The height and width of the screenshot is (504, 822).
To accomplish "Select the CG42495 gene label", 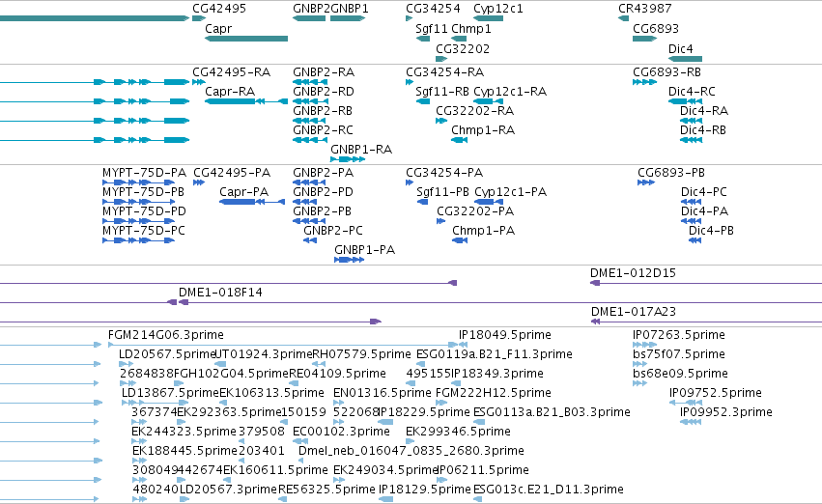I will [x=219, y=9].
